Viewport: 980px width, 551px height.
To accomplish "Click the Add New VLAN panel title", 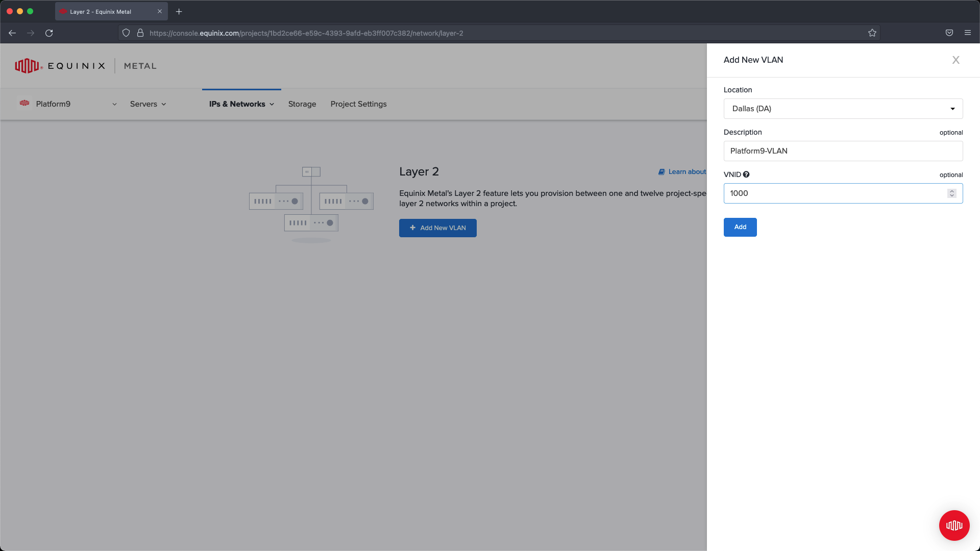I will (753, 60).
